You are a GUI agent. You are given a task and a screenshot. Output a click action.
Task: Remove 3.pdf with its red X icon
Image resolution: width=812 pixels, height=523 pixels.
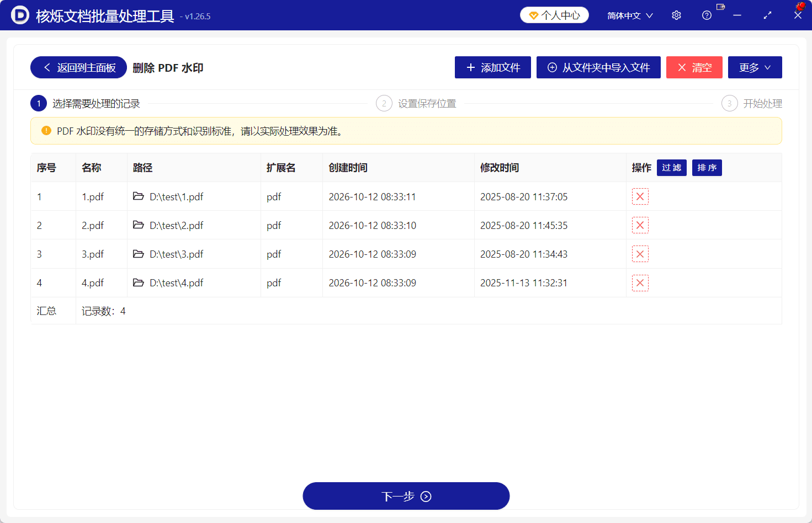pos(640,254)
